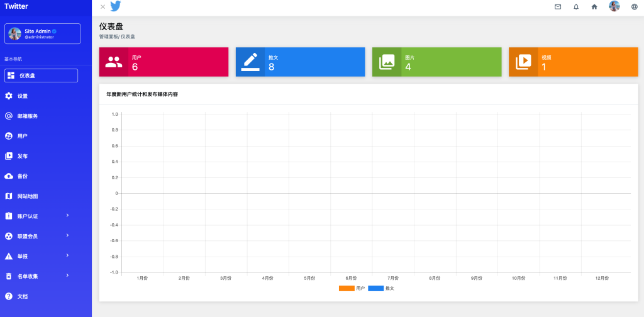This screenshot has height=317, width=644.
Task: Open the mail envelope icon
Action: [x=558, y=6]
